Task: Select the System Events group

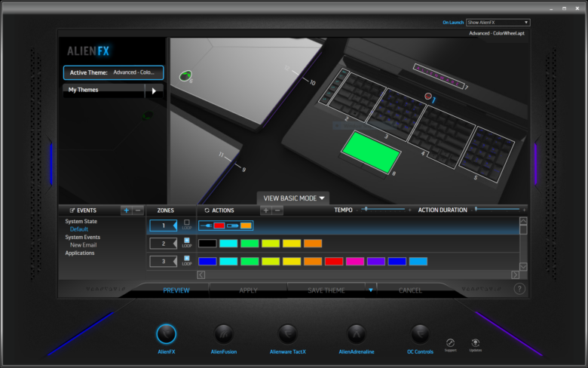Action: (x=82, y=237)
